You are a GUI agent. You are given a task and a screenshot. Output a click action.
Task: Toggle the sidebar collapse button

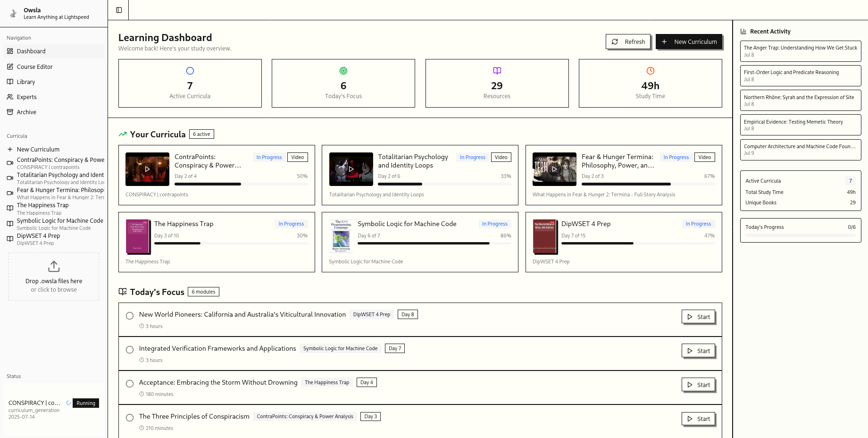click(118, 9)
